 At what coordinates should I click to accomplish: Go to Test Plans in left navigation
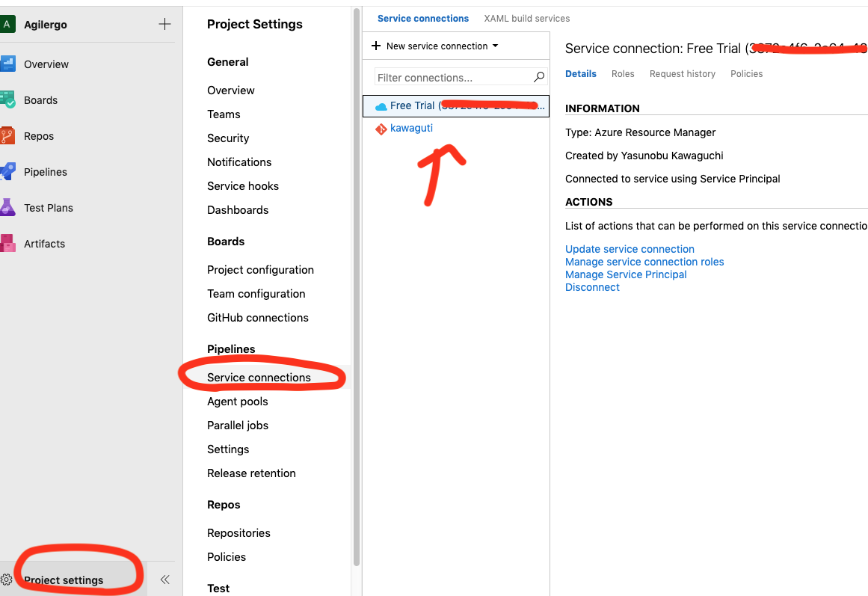click(48, 208)
